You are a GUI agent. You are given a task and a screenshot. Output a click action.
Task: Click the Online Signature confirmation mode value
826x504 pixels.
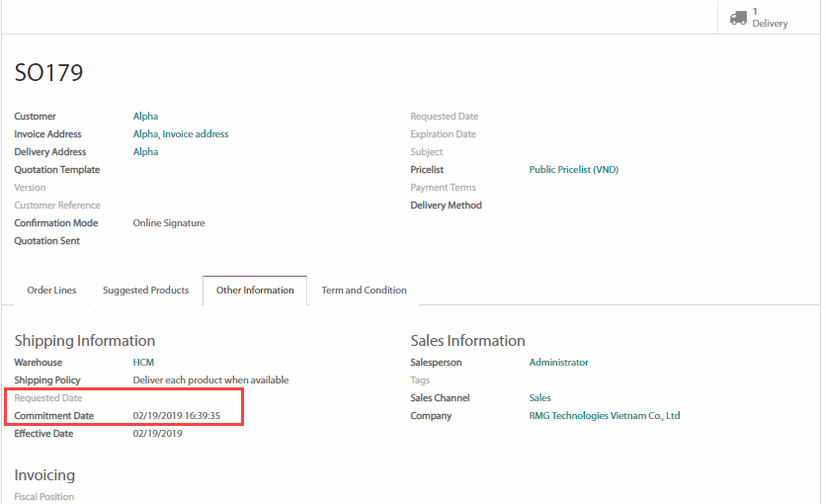click(169, 223)
